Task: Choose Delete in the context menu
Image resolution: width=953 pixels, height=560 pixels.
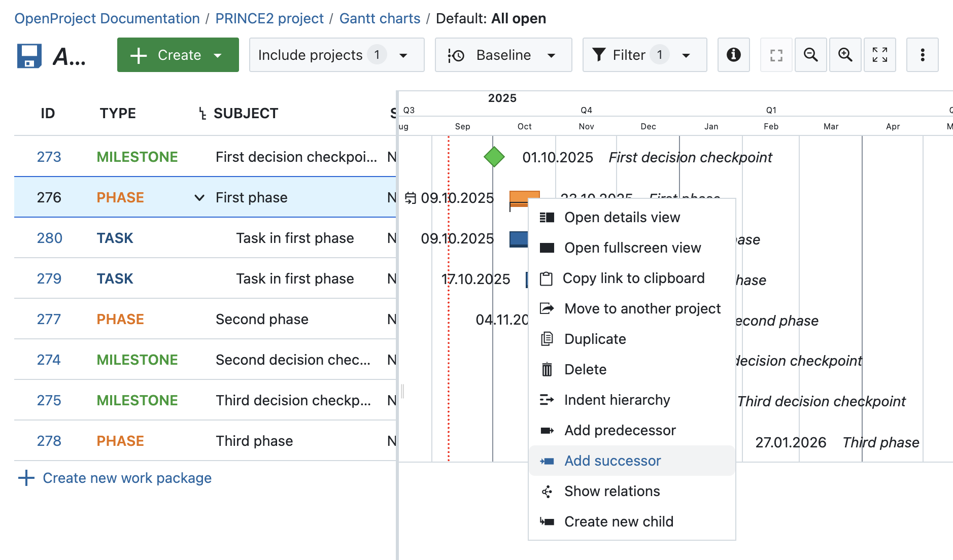Action: (585, 369)
